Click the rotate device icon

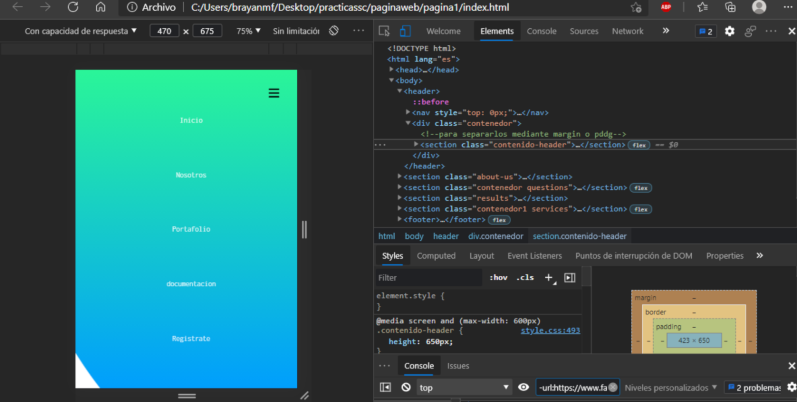click(333, 31)
